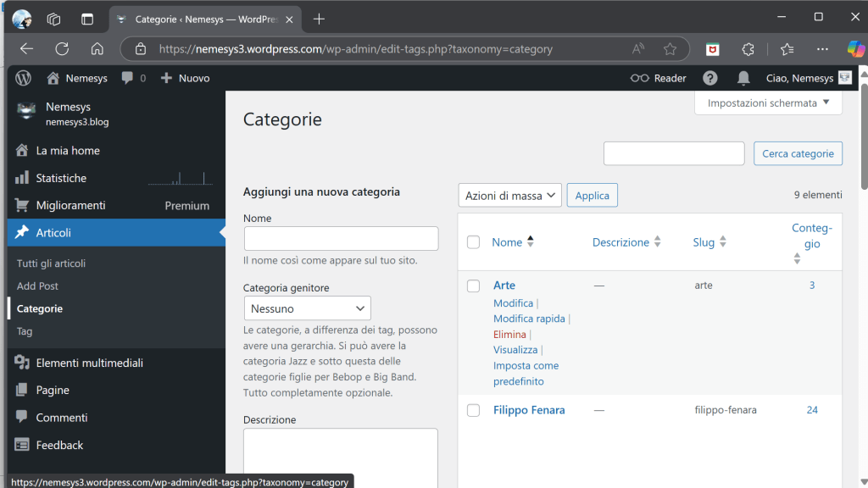Tick the checkbox for the Arte category

474,286
